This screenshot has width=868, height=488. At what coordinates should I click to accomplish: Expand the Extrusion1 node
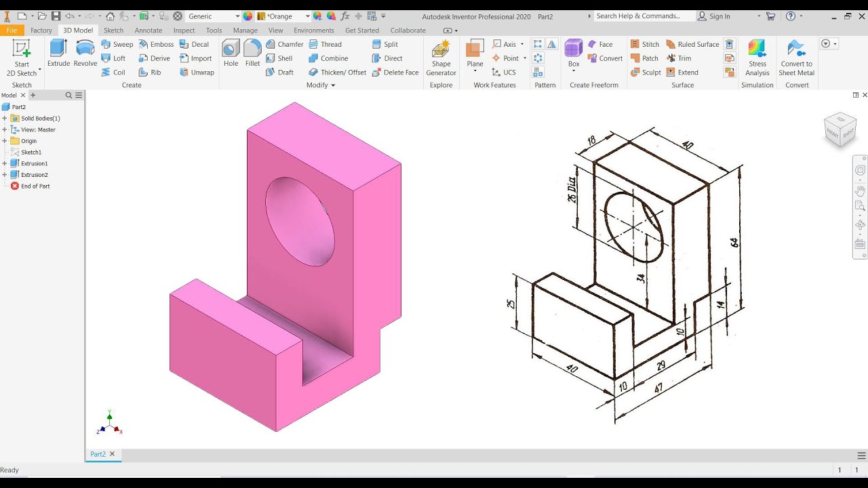[5, 163]
